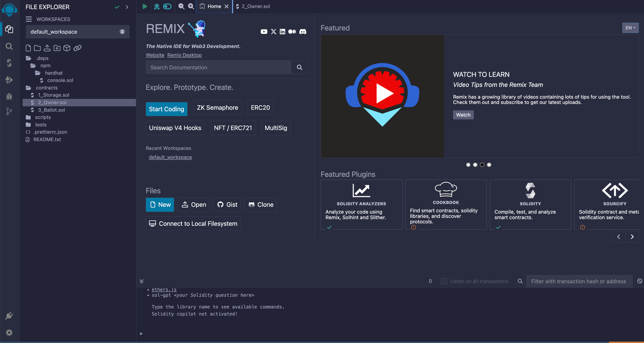Image resolution: width=644 pixels, height=343 pixels.
Task: Open the WORKSPACES hamburger menu
Action: (29, 19)
